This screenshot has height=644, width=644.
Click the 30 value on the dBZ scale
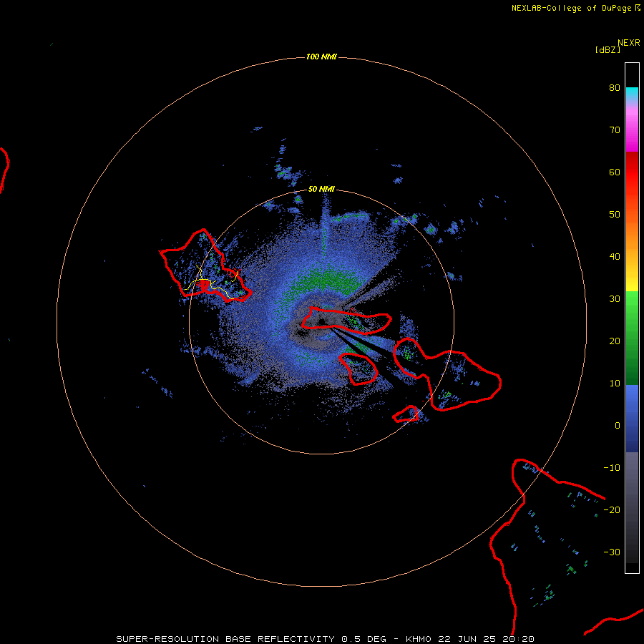coord(615,299)
